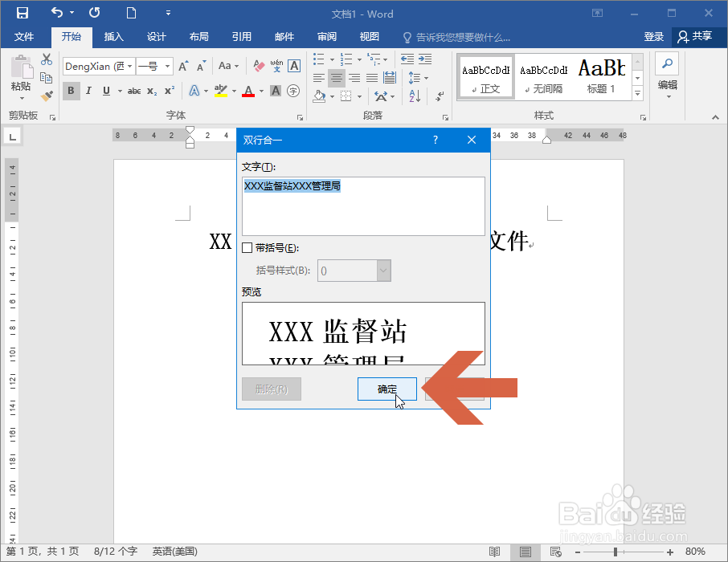Image resolution: width=728 pixels, height=562 pixels.
Task: Decrease paragraph indent
Action: (x=407, y=59)
